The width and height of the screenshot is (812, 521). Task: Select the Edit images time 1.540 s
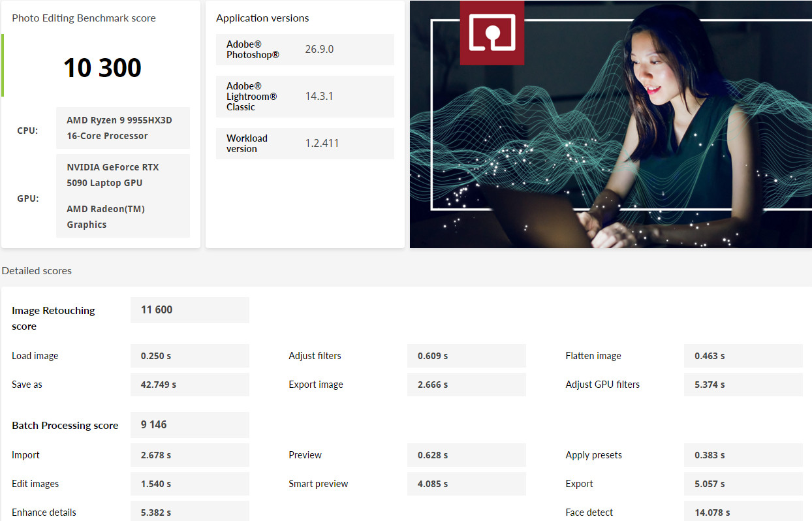[156, 484]
